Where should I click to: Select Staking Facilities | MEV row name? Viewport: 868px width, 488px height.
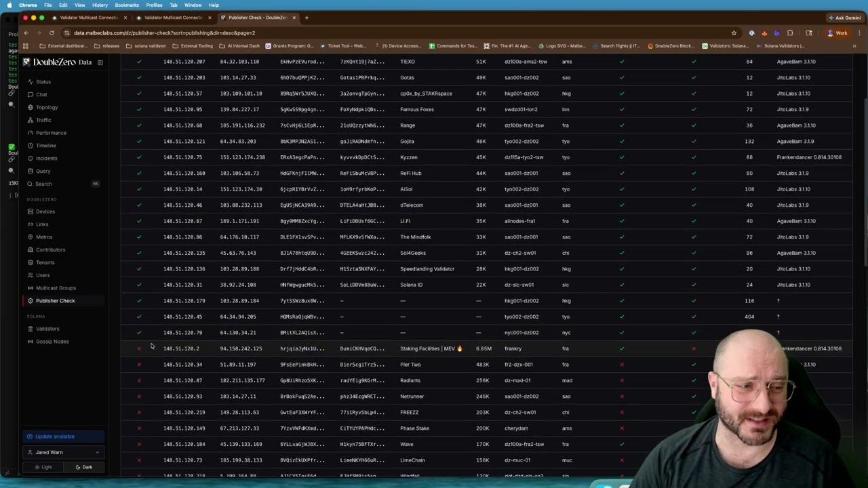(x=431, y=348)
